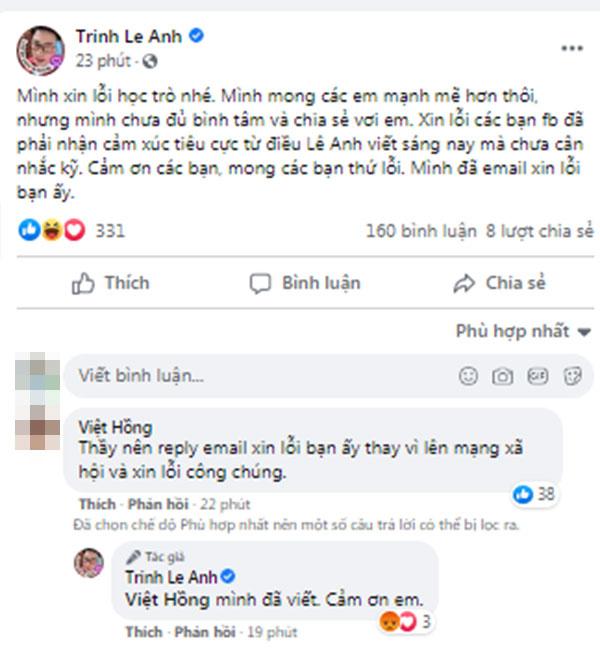This screenshot has height=652, width=600.
Task: Open the 160 bình luận comments link
Action: click(x=421, y=231)
